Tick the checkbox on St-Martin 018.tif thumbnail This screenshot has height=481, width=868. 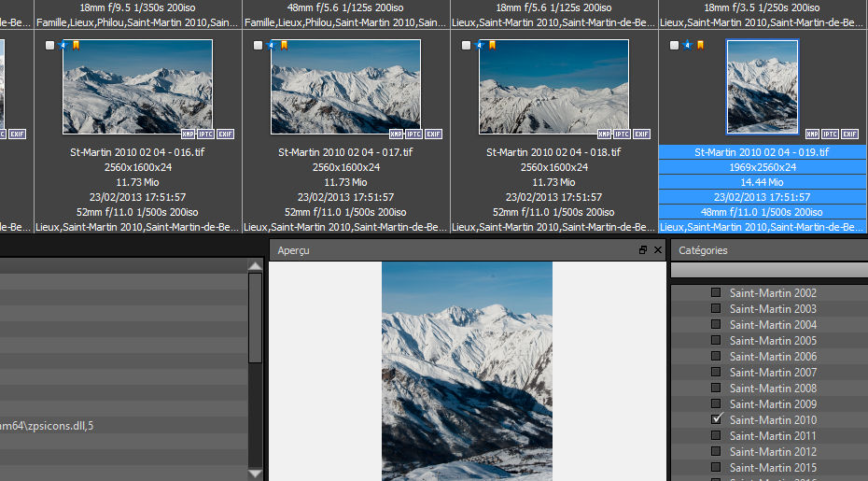pyautogui.click(x=466, y=46)
